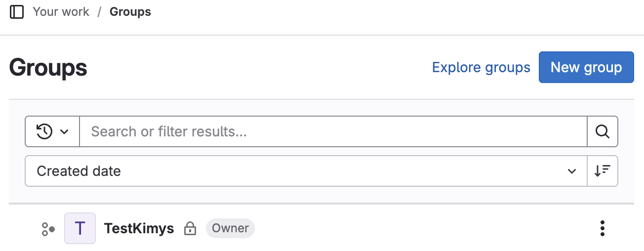Select the Groups breadcrumb item

click(130, 12)
